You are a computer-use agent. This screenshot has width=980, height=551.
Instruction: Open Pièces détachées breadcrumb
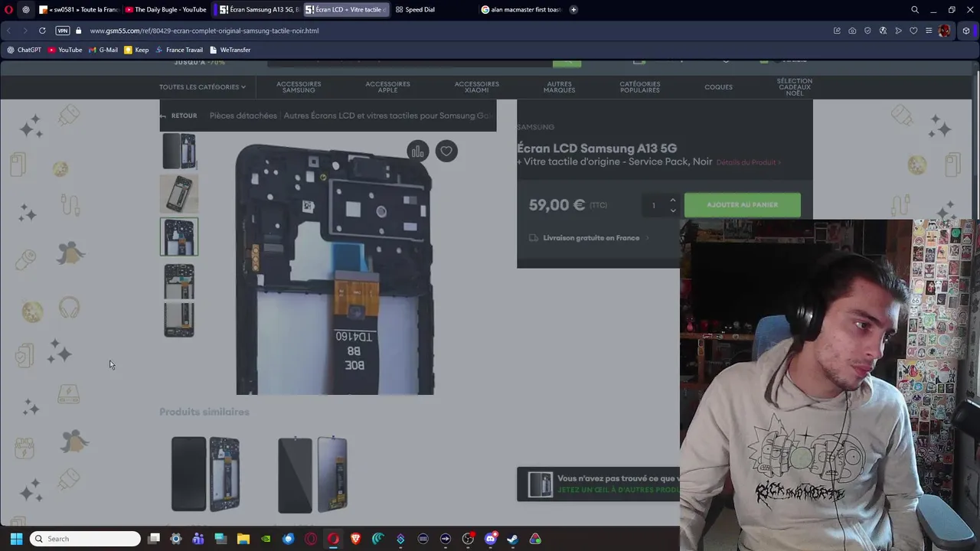243,116
